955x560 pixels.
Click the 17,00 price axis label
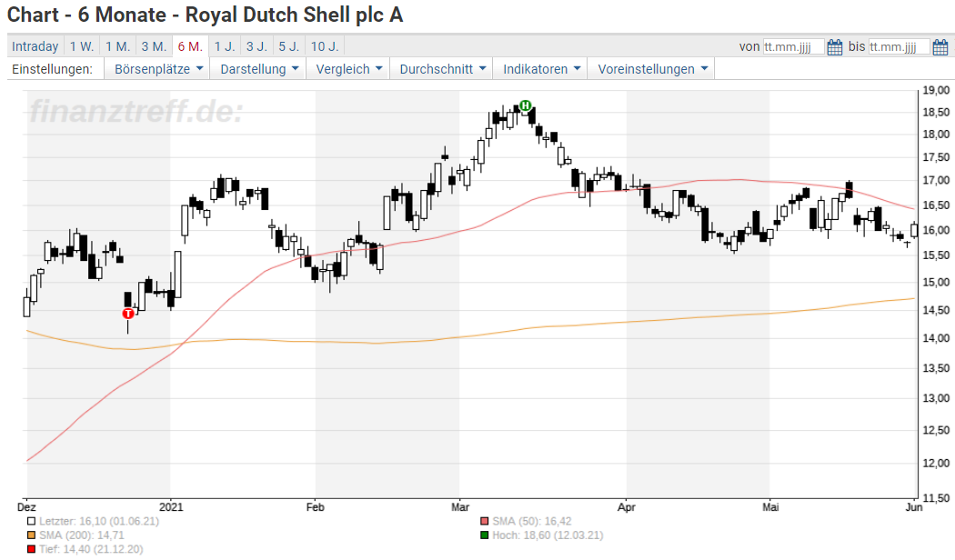click(936, 180)
